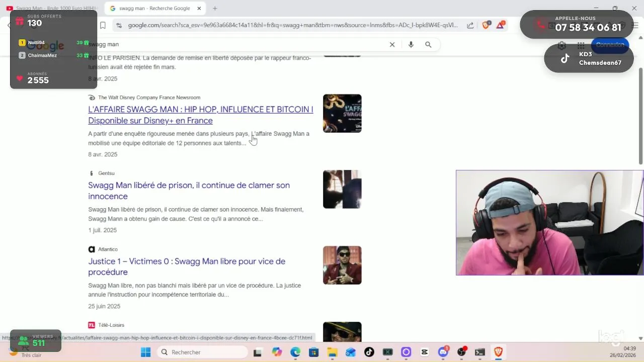The height and width of the screenshot is (362, 644).
Task: Click the Atlantico article thumbnail
Action: pyautogui.click(x=342, y=265)
